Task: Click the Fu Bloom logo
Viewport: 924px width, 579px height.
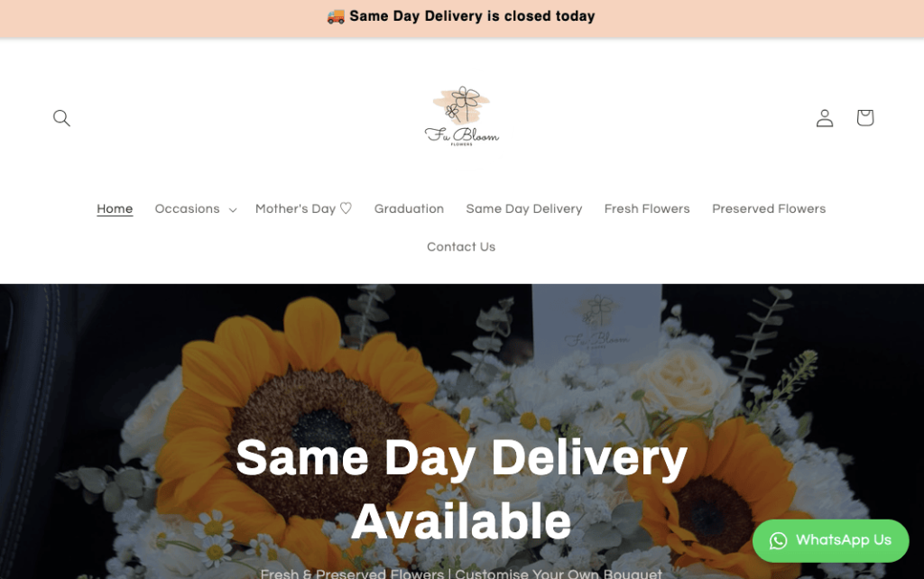Action: click(462, 116)
